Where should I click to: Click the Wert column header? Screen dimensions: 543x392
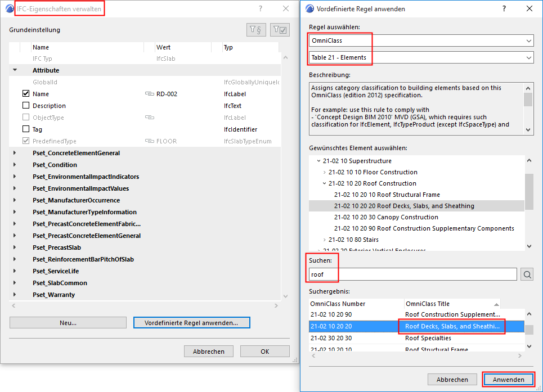coord(182,47)
